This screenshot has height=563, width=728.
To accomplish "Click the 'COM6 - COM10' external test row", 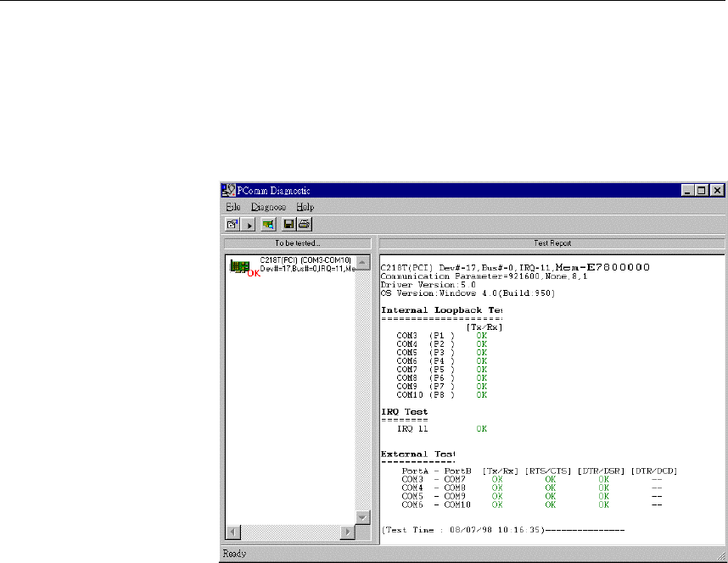I will [x=532, y=505].
